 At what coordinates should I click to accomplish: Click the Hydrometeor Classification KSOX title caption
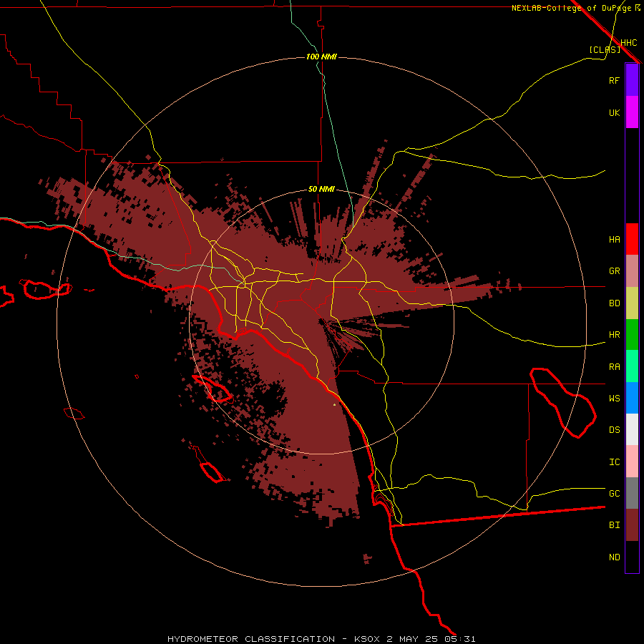tap(321, 639)
